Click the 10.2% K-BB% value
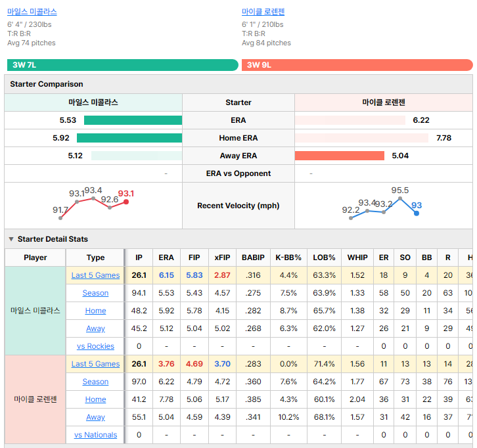This screenshot has height=448, width=477. point(288,417)
